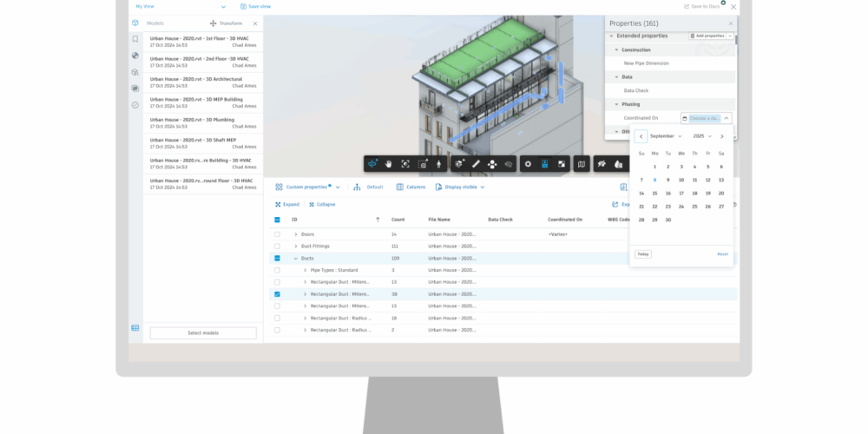
Task: Select the Measure ruler tool
Action: pos(475,164)
